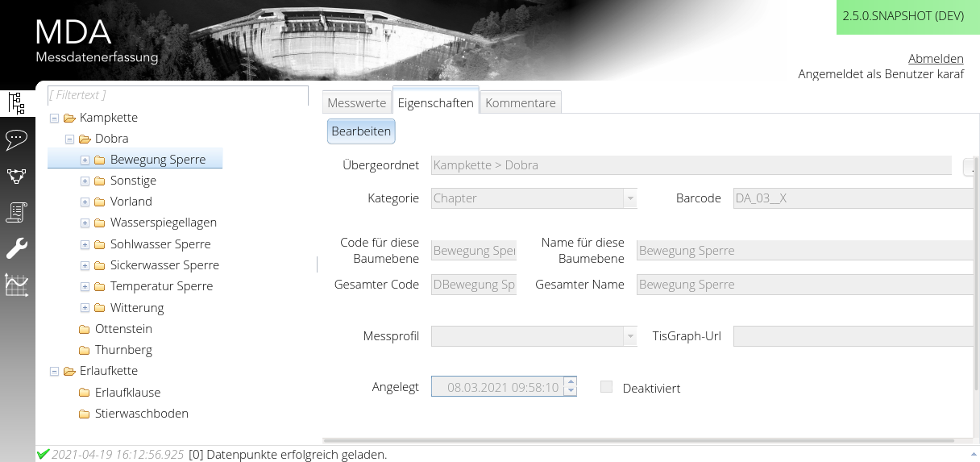Click the Ottenstein folder icon
Image resolution: width=980 pixels, height=462 pixels.
pyautogui.click(x=85, y=329)
